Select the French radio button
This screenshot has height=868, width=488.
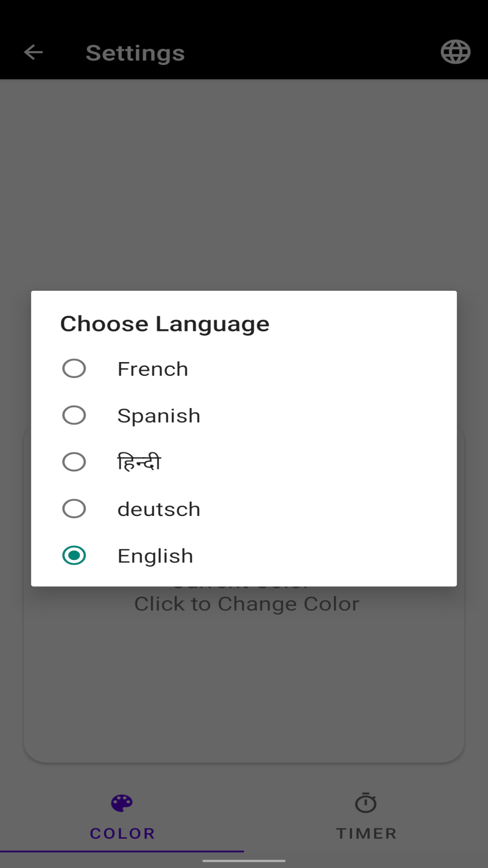(x=74, y=368)
